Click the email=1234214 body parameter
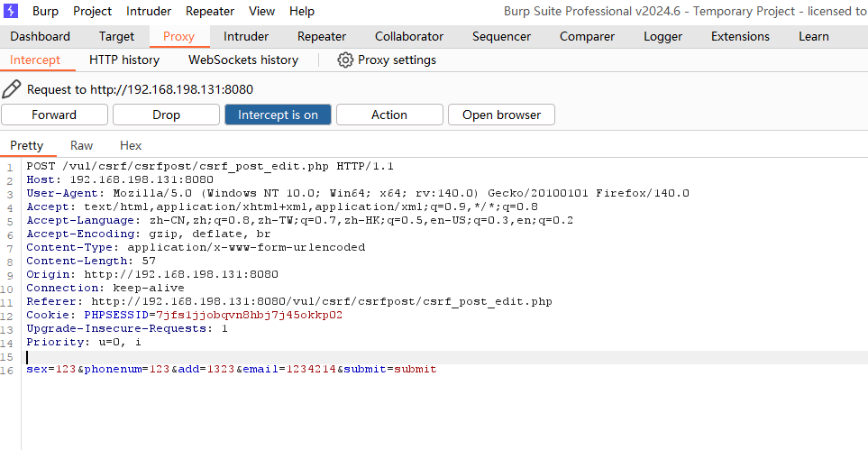This screenshot has width=868, height=450. 289,369
